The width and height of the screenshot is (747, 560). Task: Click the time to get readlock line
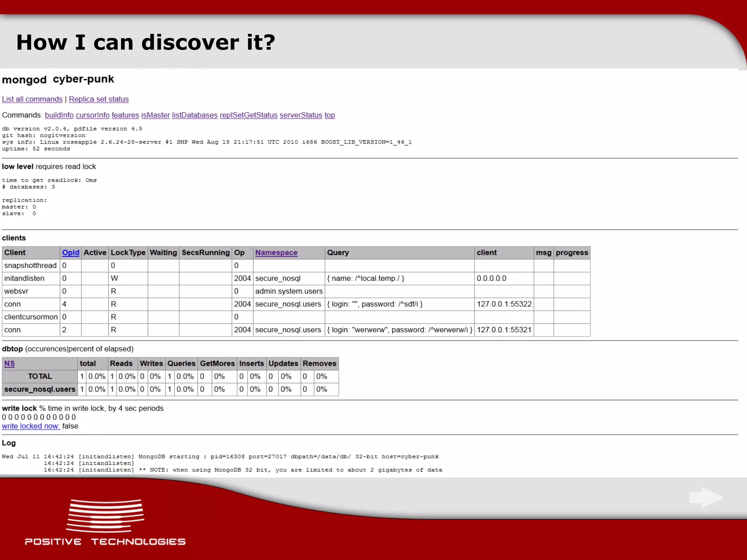coord(49,180)
